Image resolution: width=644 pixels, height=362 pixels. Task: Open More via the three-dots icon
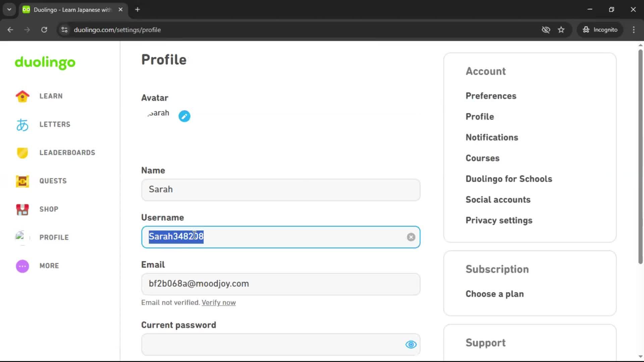click(x=22, y=266)
